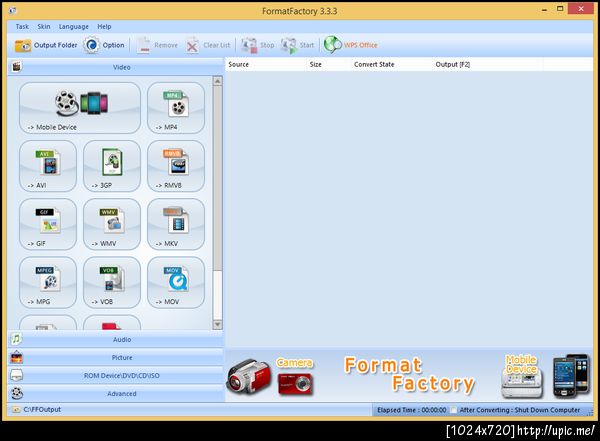Open the Help menu
The width and height of the screenshot is (600, 441).
pos(104,26)
